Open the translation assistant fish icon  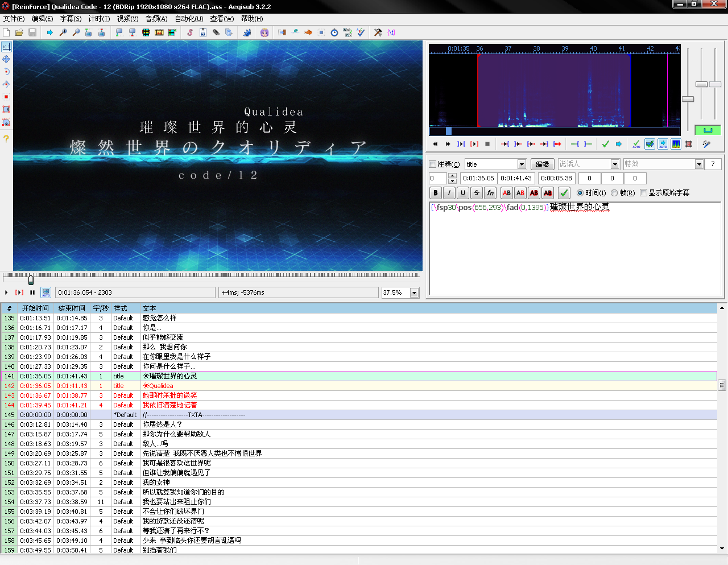(308, 32)
